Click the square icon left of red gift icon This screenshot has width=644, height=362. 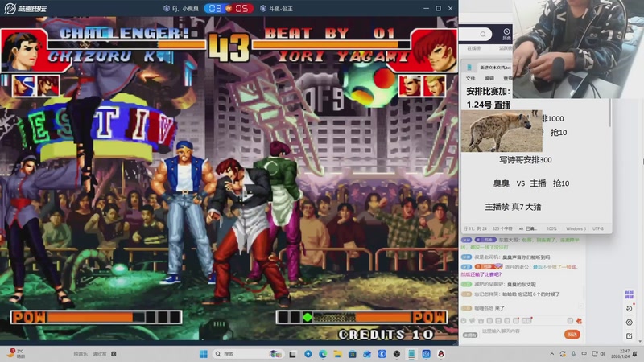[x=570, y=320]
